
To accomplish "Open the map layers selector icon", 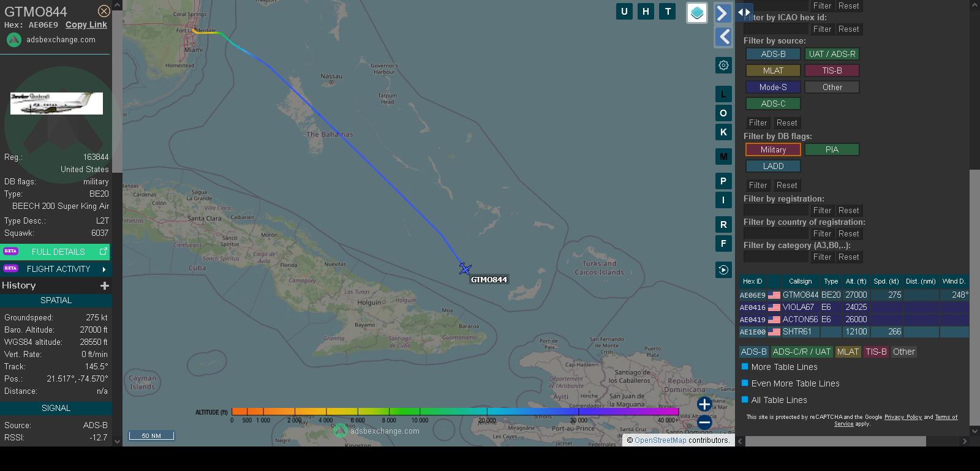I will click(x=697, y=13).
